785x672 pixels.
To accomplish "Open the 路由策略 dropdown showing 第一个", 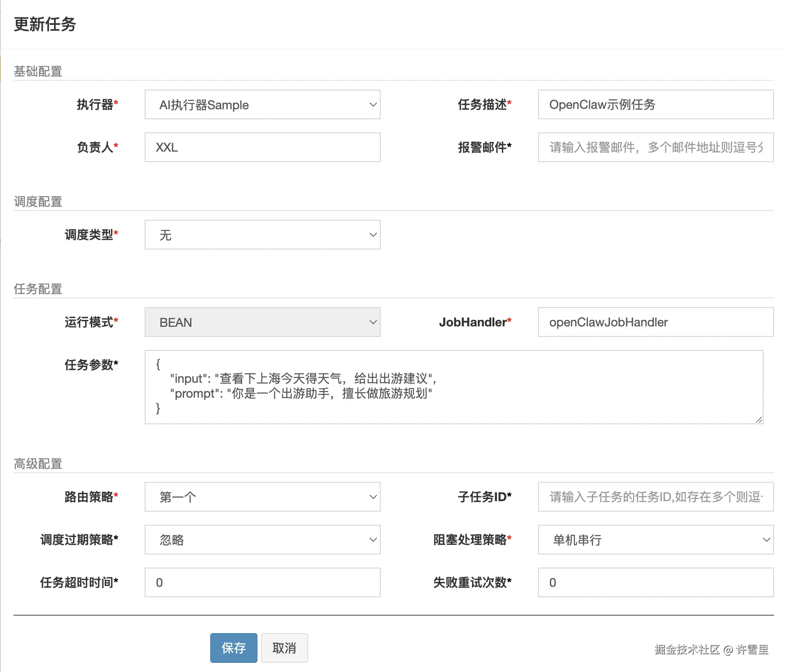I will click(261, 497).
